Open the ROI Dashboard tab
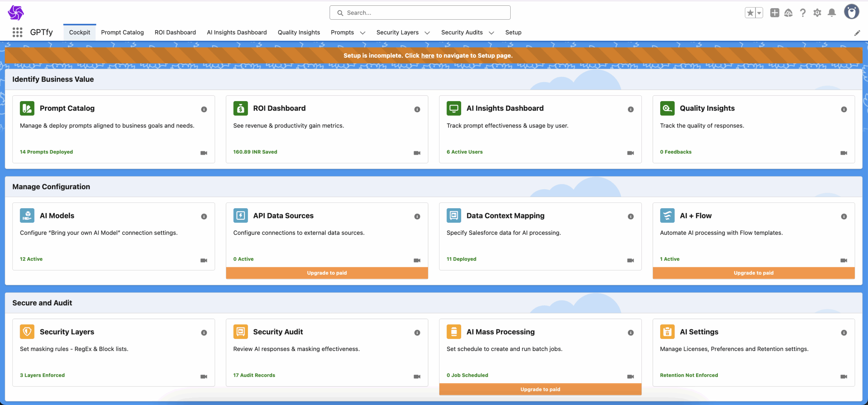This screenshot has width=868, height=405. click(175, 32)
